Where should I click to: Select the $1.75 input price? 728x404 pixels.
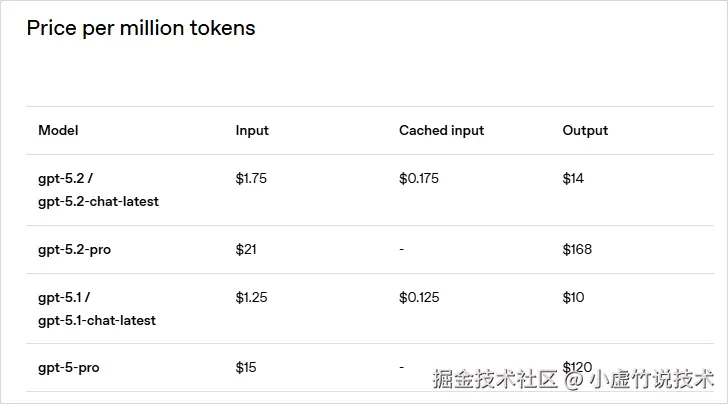pos(251,179)
